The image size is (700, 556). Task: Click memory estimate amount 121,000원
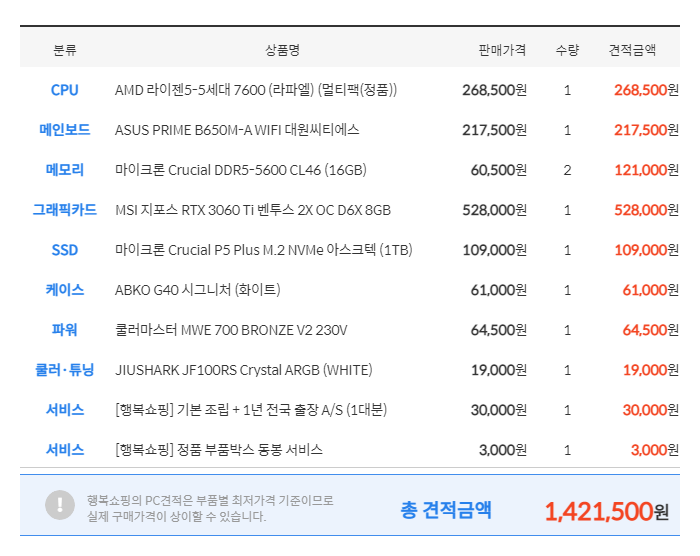coord(646,170)
